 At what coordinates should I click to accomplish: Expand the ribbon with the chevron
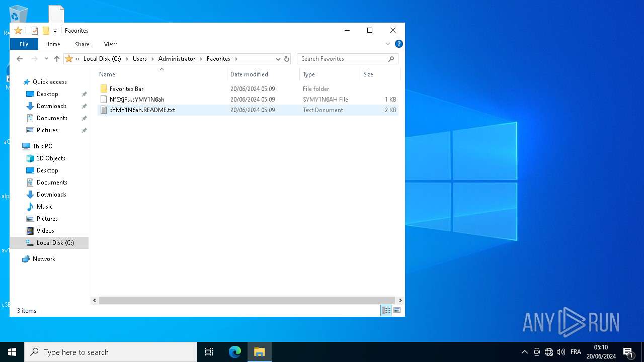(x=388, y=44)
